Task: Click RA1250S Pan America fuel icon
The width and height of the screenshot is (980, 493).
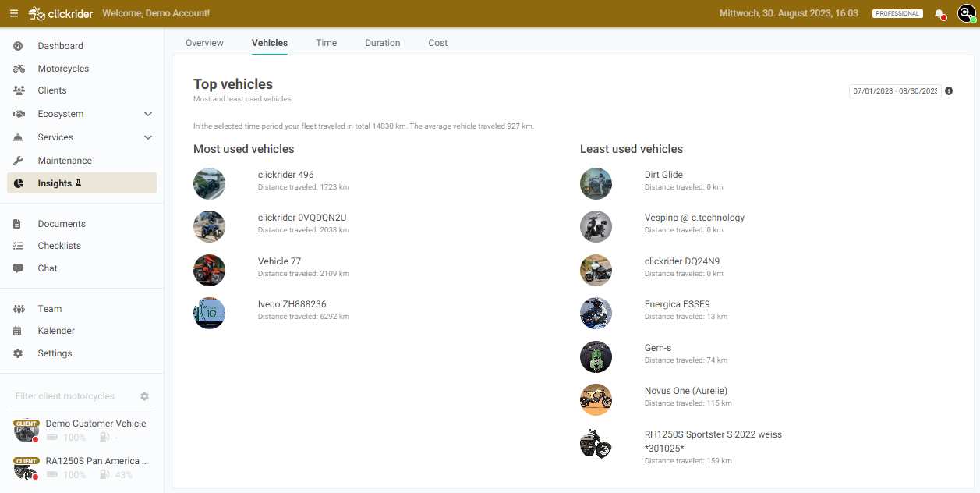Action: point(105,475)
